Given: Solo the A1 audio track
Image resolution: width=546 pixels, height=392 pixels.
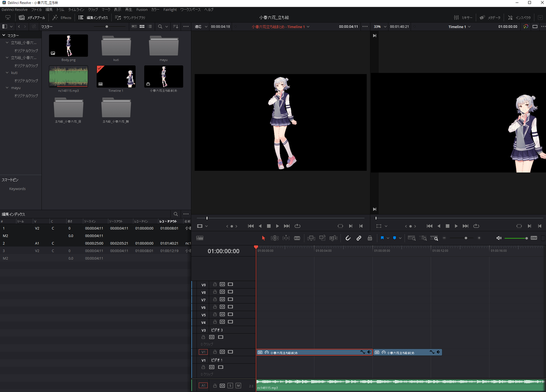Looking at the screenshot, I should [x=230, y=386].
